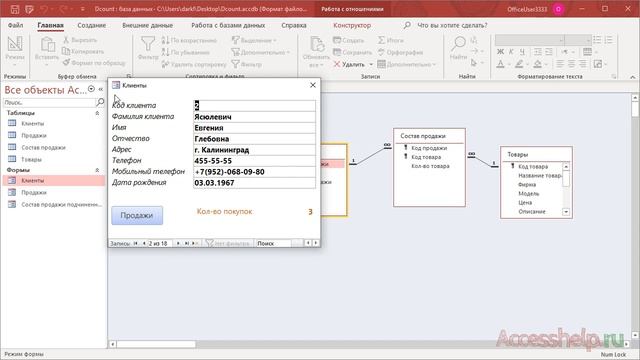640x360 pixels.
Task: Switch to Главная tab
Action: coord(51,25)
